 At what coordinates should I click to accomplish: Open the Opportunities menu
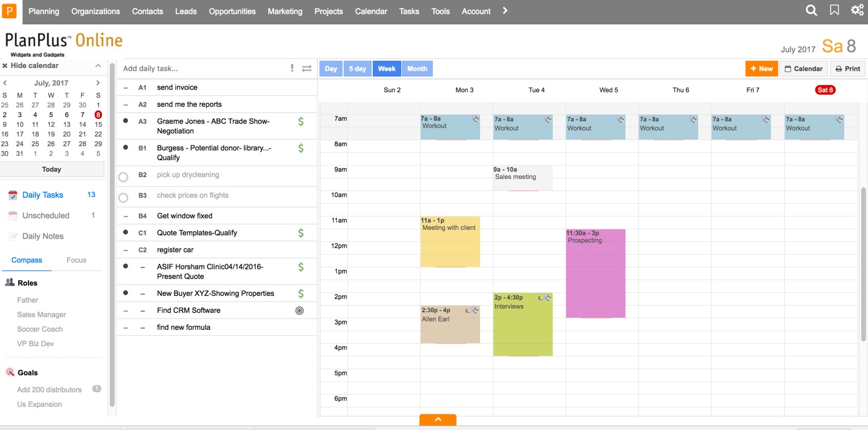tap(232, 11)
